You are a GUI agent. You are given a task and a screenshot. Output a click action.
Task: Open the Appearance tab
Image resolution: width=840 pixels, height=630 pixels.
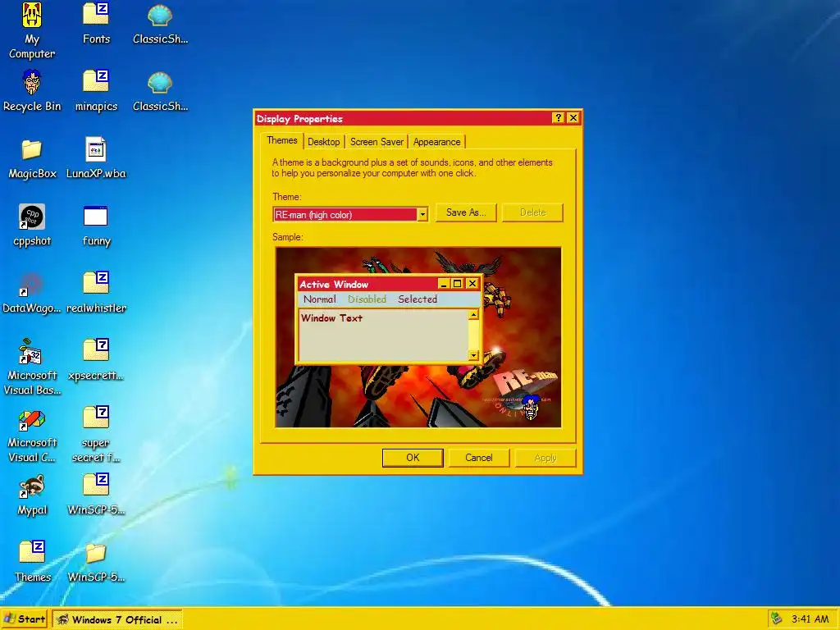point(436,142)
